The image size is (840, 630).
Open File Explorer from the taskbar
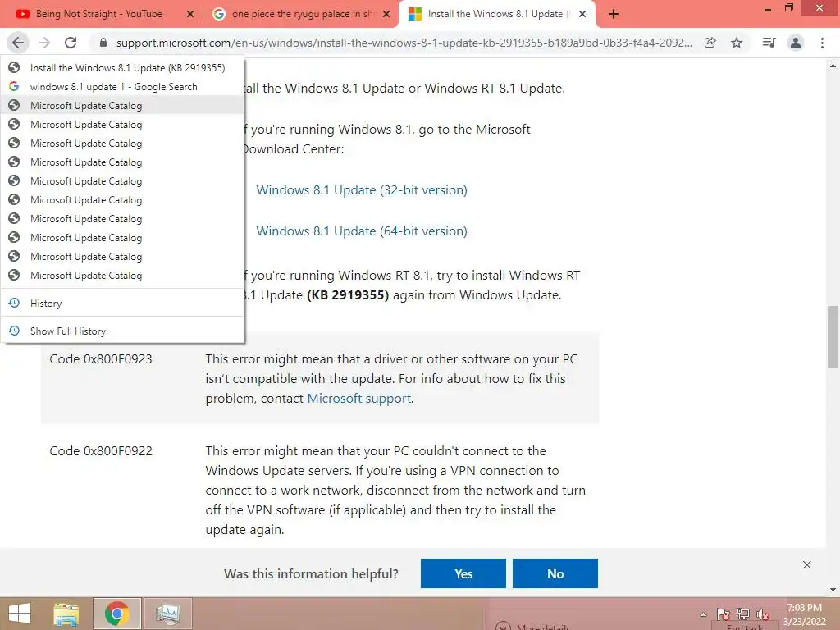click(66, 614)
